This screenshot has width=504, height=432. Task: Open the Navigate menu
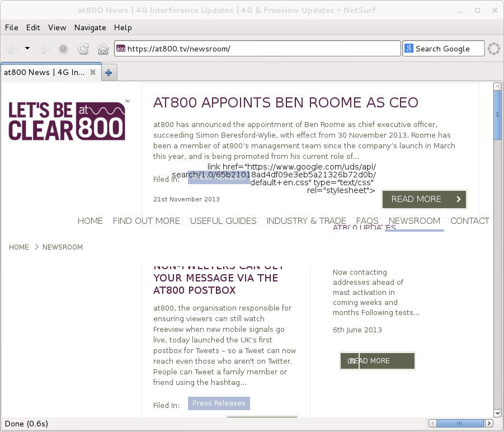90,27
